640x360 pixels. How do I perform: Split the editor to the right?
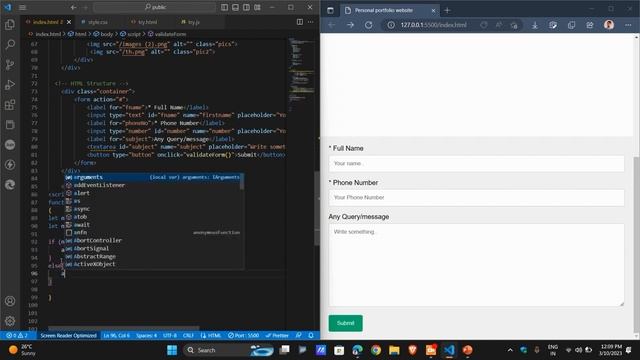click(300, 22)
